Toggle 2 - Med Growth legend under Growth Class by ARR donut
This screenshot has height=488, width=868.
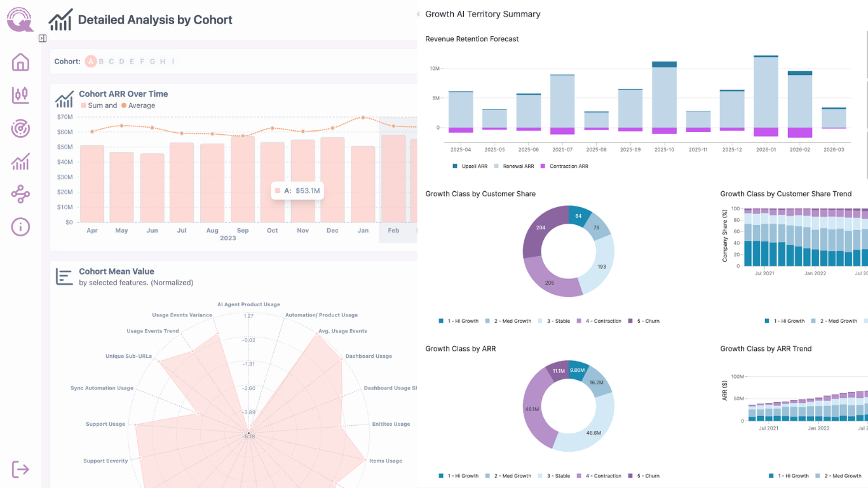508,476
